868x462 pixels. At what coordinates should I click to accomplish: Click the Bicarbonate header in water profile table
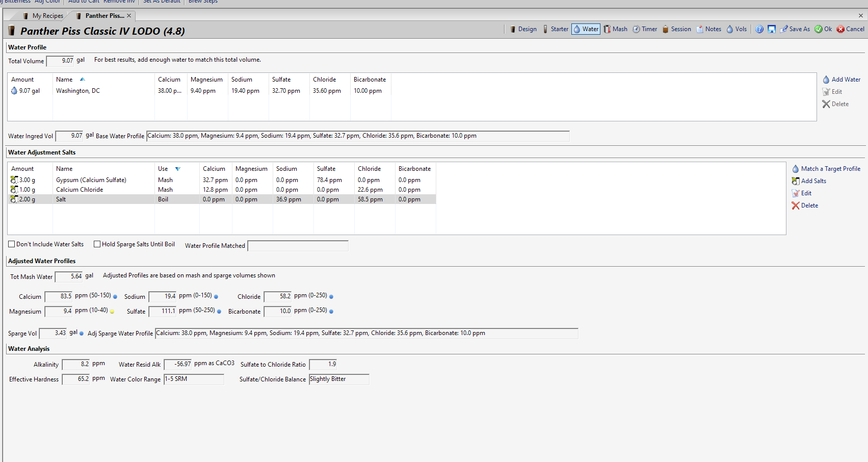(x=371, y=80)
